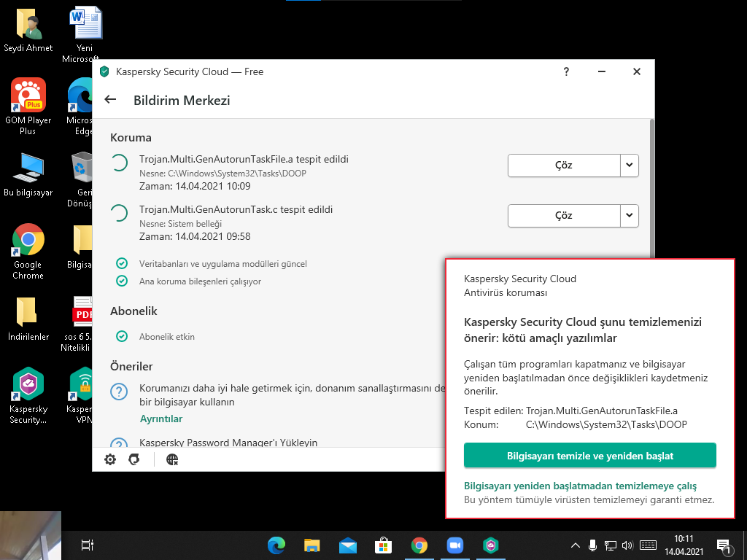The height and width of the screenshot is (560, 747).
Task: Show hidden system tray icons chevron
Action: point(576,545)
